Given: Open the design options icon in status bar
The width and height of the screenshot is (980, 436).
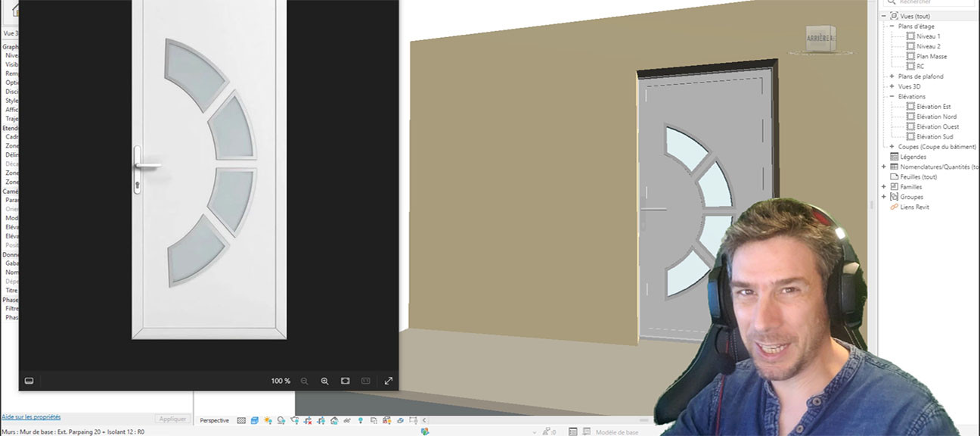Looking at the screenshot, I should pos(573,431).
